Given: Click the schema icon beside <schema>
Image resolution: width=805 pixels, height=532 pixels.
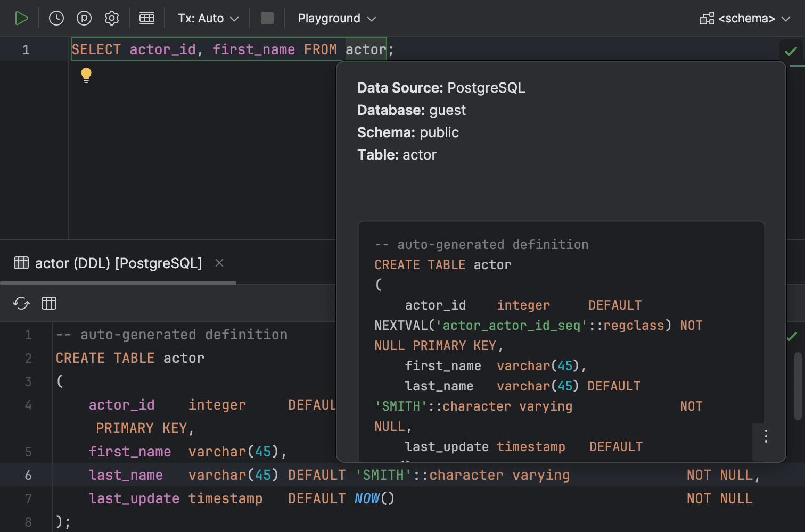Looking at the screenshot, I should click(x=708, y=18).
